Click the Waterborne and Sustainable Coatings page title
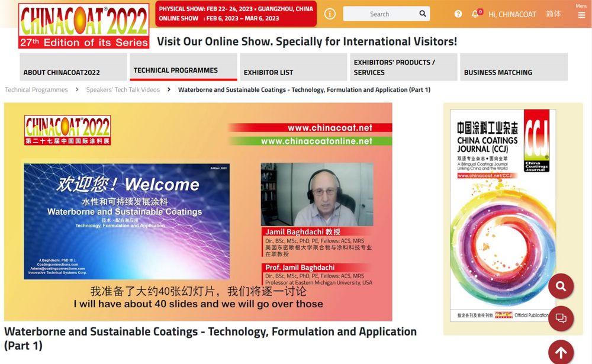This screenshot has height=364, width=592. click(210, 339)
